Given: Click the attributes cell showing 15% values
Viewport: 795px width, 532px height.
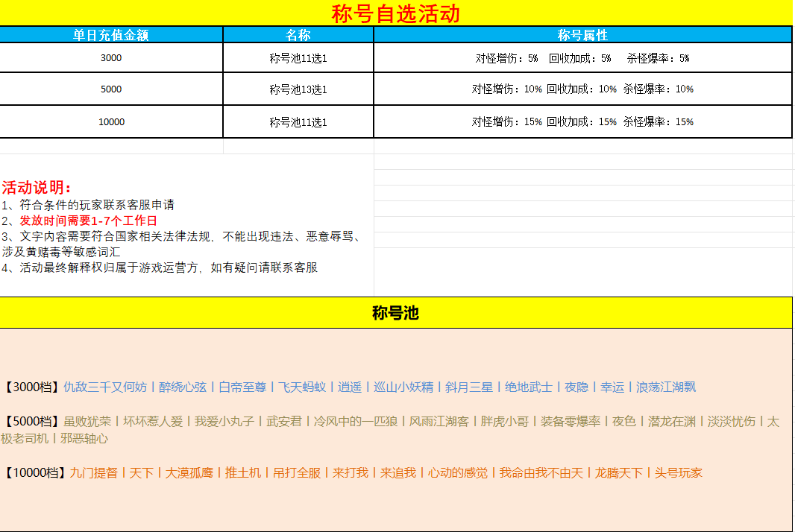Looking at the screenshot, I should (582, 121).
